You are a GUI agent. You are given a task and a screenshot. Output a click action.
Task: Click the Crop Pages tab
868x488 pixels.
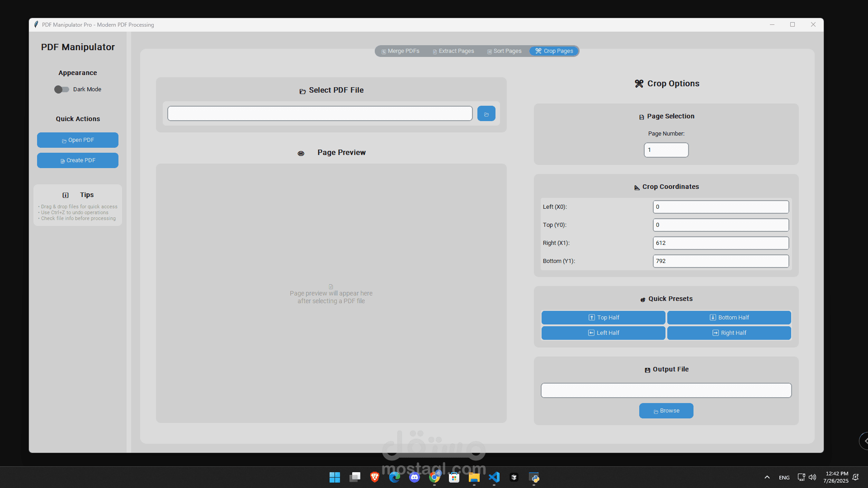[554, 51]
